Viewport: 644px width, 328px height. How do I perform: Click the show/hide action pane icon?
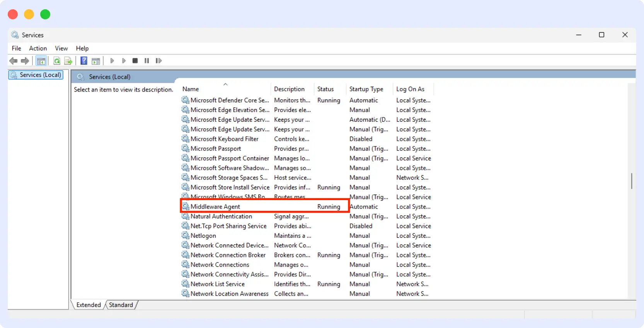96,61
